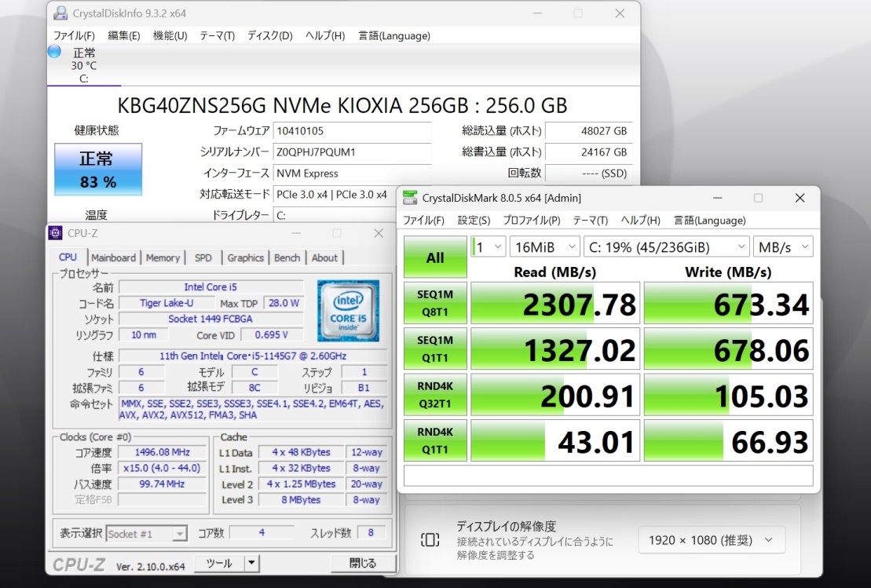Click the 正常 83% health status button
This screenshot has width=871, height=588.
(97, 169)
